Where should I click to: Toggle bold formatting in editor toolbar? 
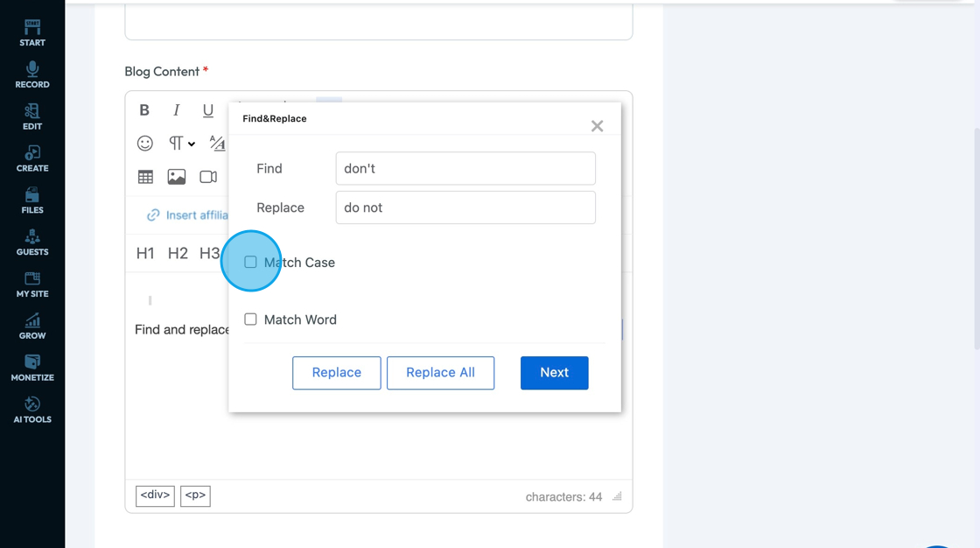click(144, 110)
